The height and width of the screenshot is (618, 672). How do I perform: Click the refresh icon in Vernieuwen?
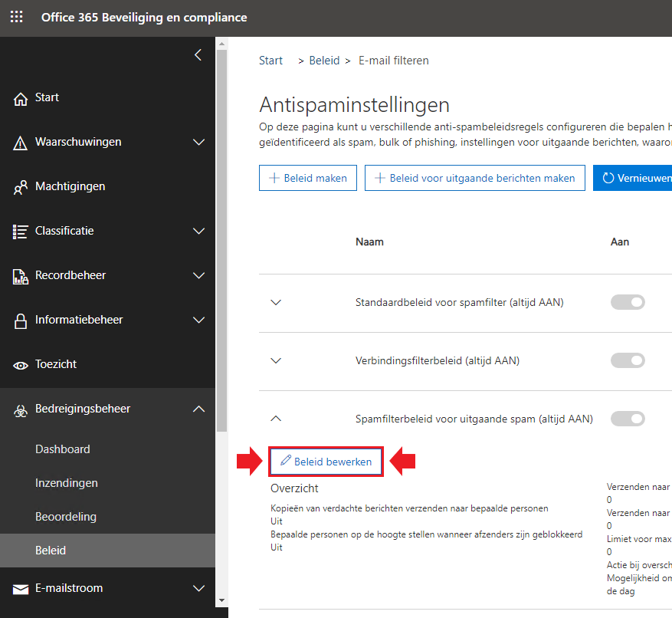(608, 178)
